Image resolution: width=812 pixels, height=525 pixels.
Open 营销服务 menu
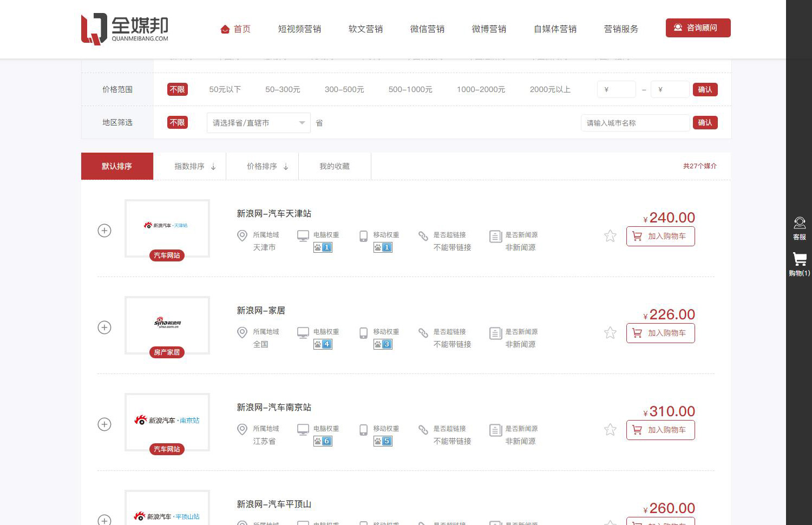point(621,29)
